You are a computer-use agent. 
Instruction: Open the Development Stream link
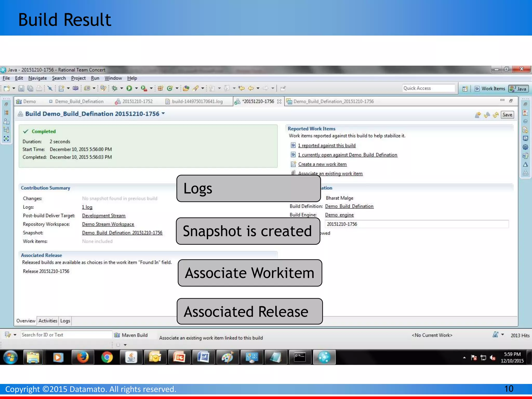104,216
